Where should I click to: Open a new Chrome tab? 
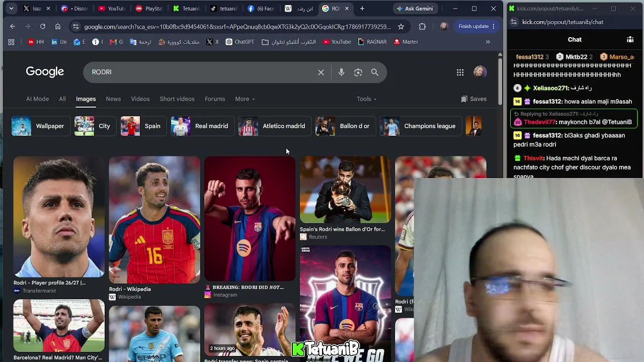coord(362,9)
